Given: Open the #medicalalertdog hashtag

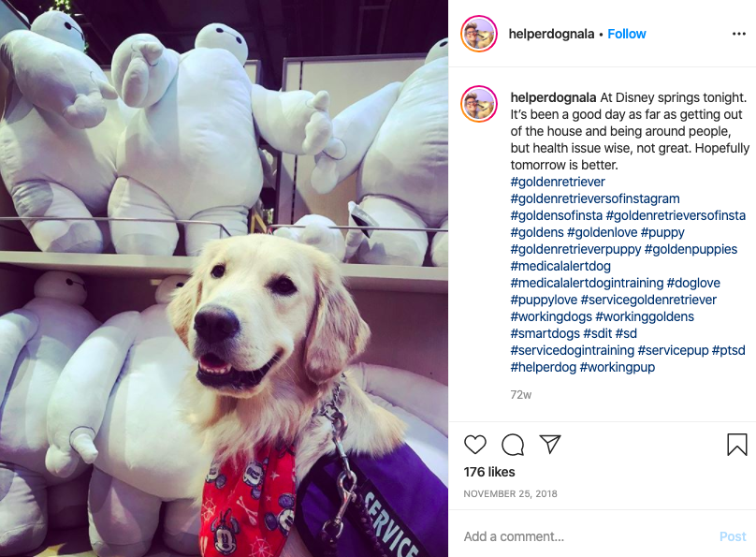Looking at the screenshot, I should pyautogui.click(x=560, y=266).
